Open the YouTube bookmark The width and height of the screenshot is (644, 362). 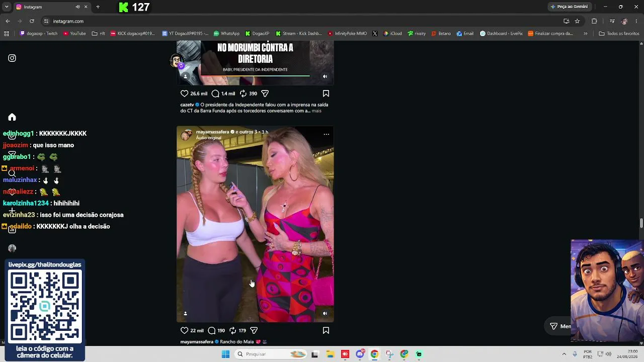click(74, 34)
